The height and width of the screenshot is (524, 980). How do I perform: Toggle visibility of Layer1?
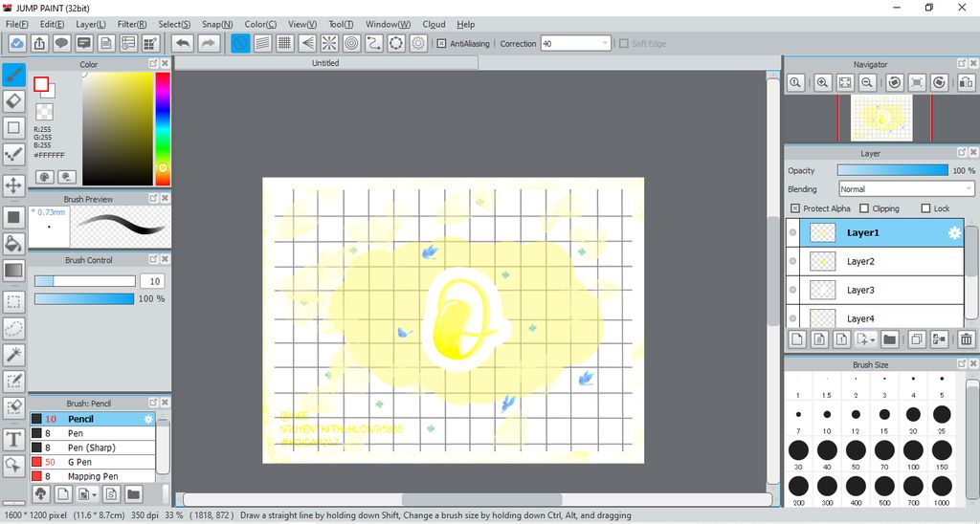point(793,233)
